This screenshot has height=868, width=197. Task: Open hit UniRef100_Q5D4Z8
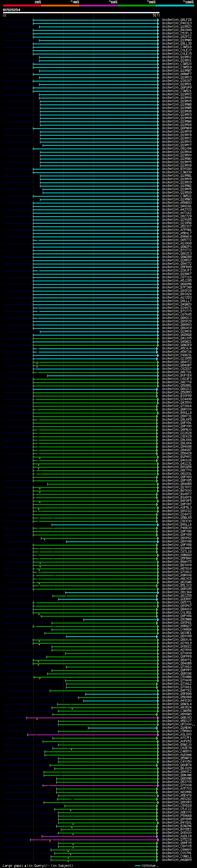pos(177,454)
